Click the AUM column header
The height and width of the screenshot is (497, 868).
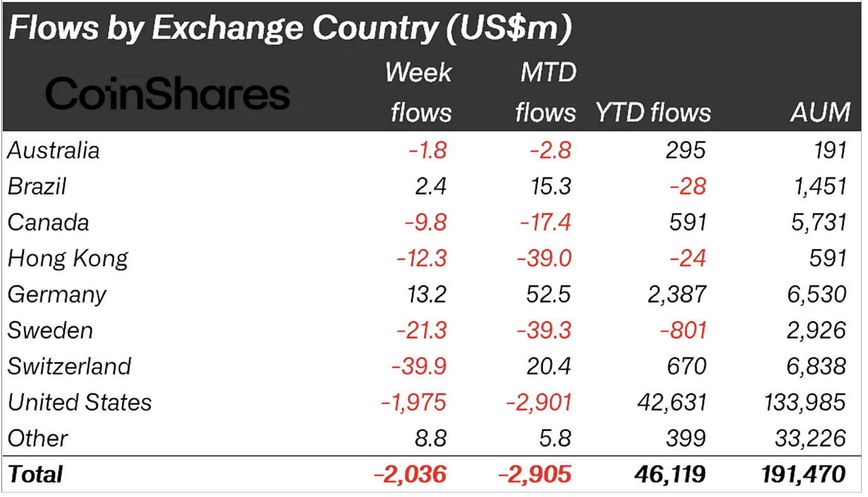tap(819, 113)
